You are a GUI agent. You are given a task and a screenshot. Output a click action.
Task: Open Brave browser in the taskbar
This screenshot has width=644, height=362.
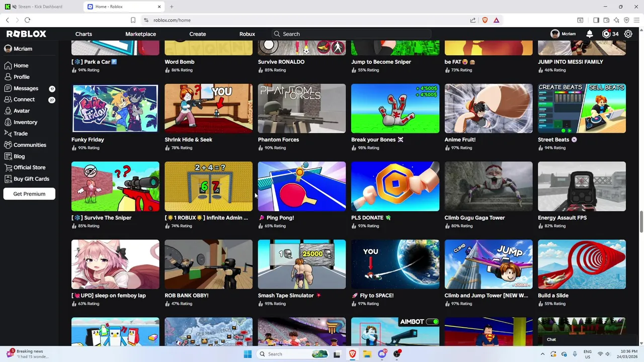352,354
